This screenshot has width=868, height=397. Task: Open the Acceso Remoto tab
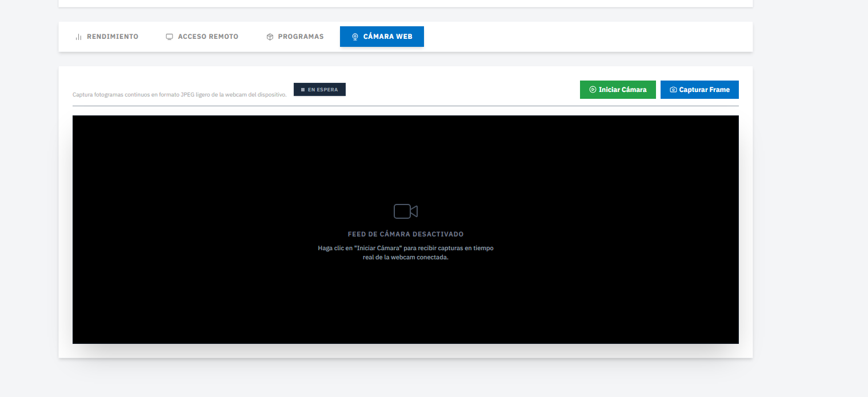point(202,37)
